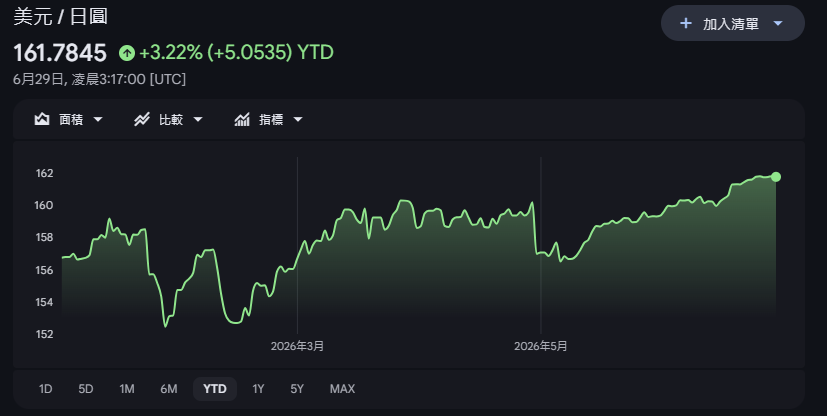Click the plus icon on 加入清單
This screenshot has height=416, width=827.
click(x=686, y=23)
